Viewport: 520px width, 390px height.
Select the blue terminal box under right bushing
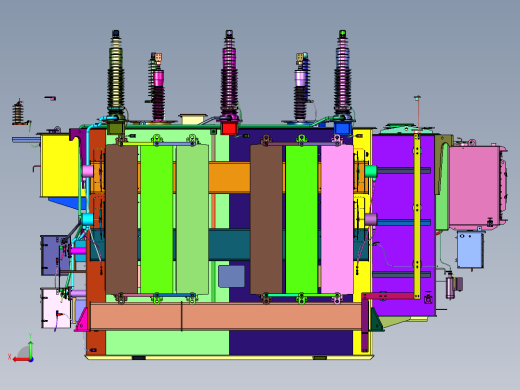point(342,128)
